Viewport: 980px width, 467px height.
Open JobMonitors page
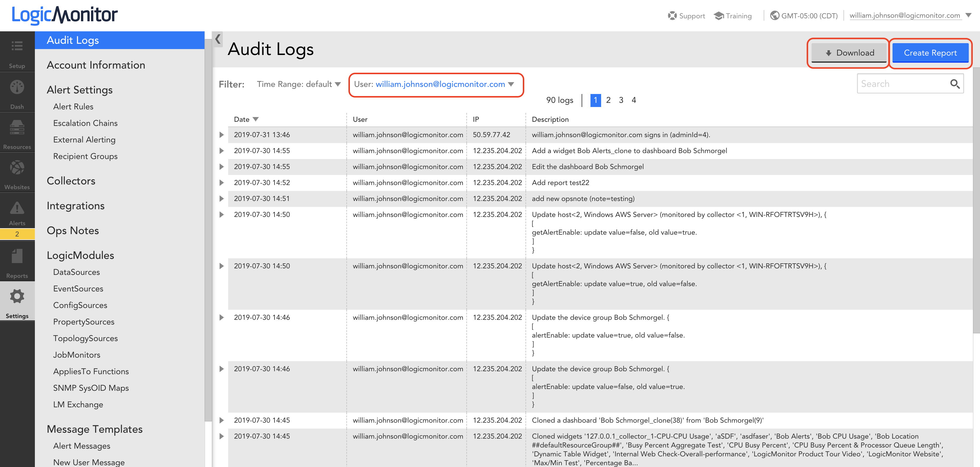77,355
